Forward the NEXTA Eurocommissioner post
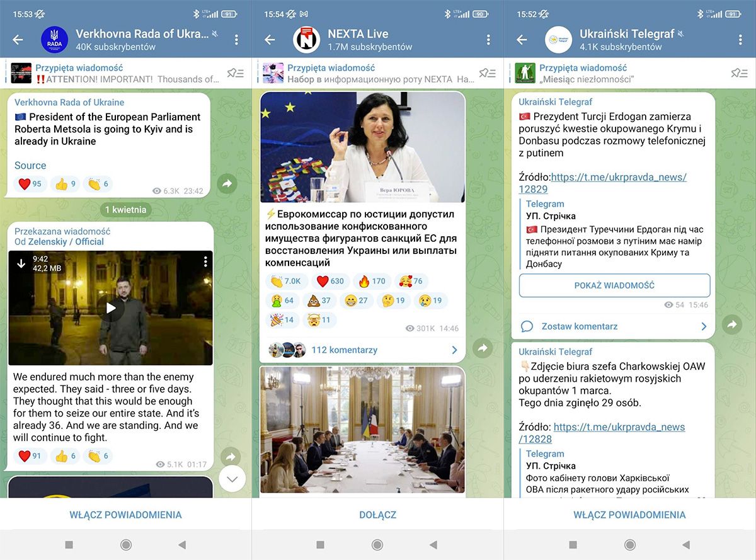756x560 pixels. click(x=482, y=348)
